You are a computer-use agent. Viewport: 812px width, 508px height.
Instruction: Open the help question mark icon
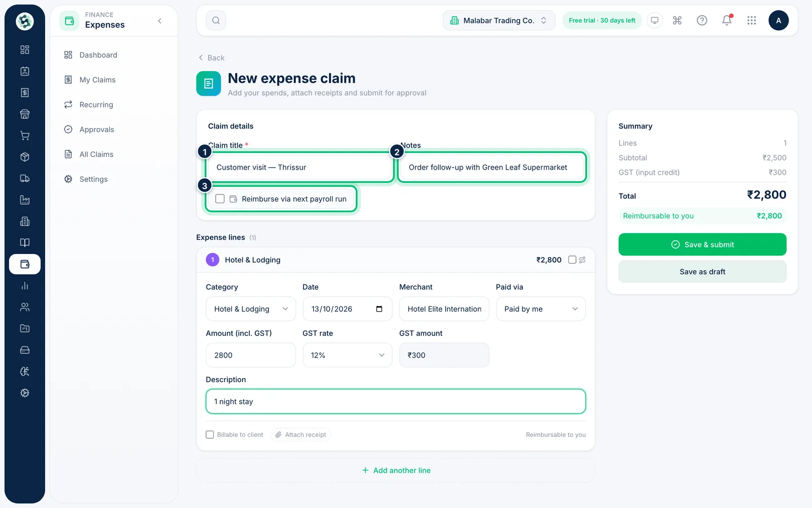702,20
